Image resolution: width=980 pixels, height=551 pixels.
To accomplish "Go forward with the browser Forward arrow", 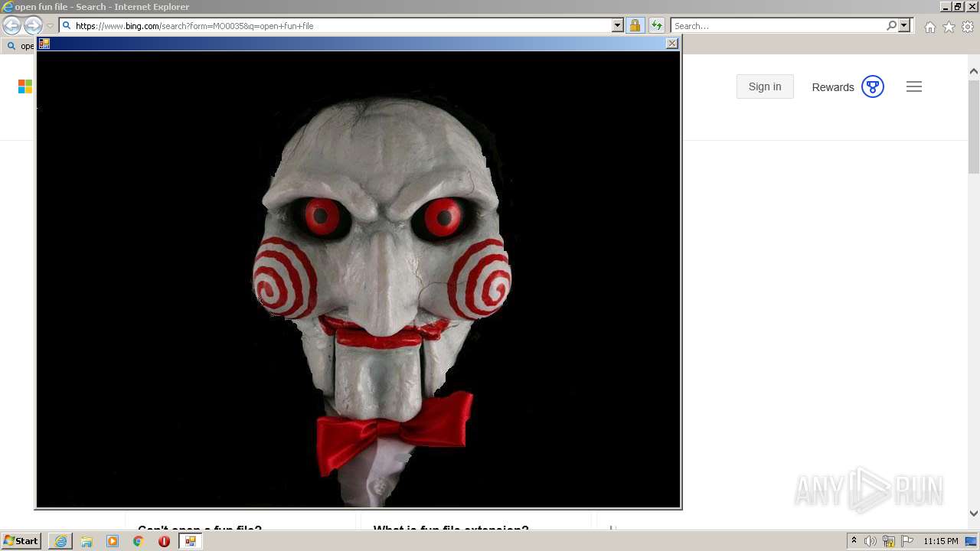I will [x=32, y=25].
